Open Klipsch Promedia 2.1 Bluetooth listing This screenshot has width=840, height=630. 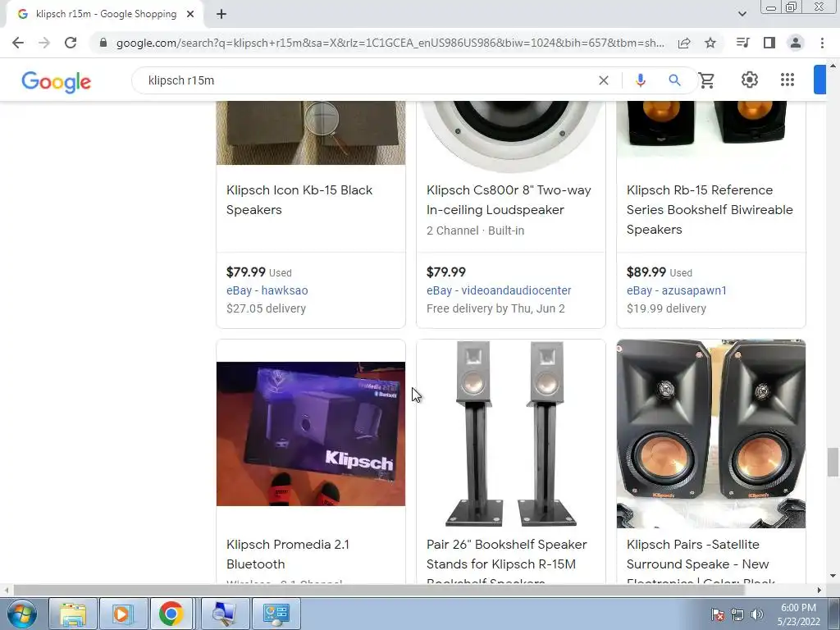click(288, 555)
